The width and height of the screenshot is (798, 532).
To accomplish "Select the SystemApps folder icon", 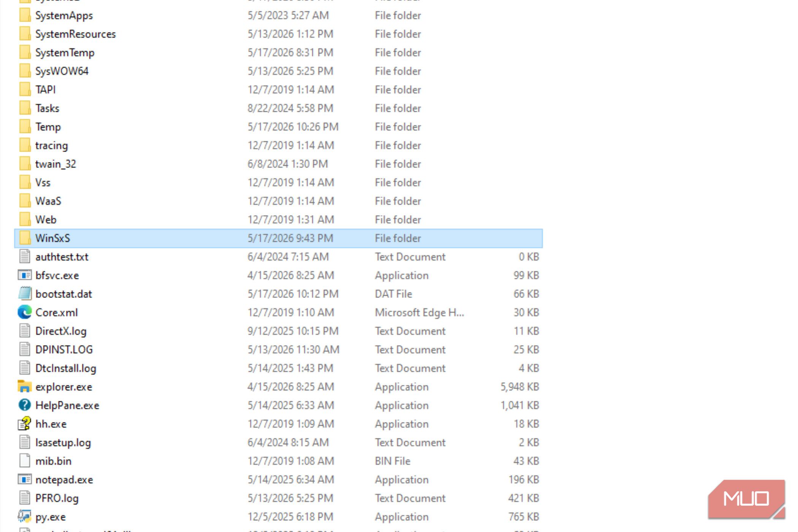I will pyautogui.click(x=25, y=15).
